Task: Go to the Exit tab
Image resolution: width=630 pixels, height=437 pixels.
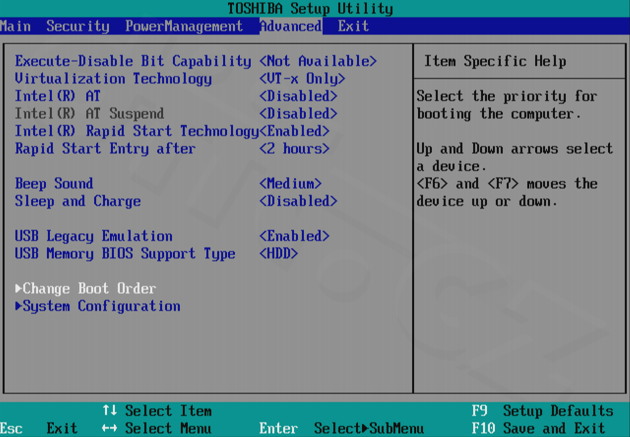Action: coord(353,26)
